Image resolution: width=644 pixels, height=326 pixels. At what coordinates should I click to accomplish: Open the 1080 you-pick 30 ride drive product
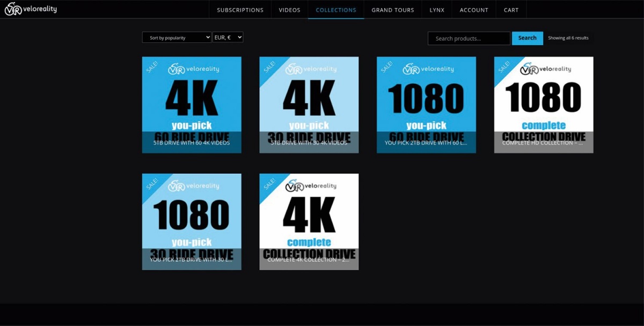(x=192, y=222)
